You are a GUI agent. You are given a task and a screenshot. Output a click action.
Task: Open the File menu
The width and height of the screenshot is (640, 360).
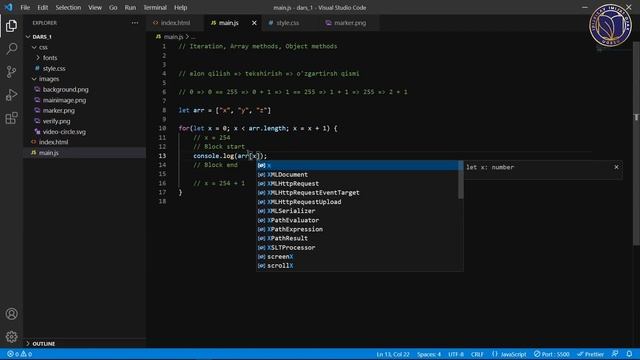pyautogui.click(x=25, y=7)
